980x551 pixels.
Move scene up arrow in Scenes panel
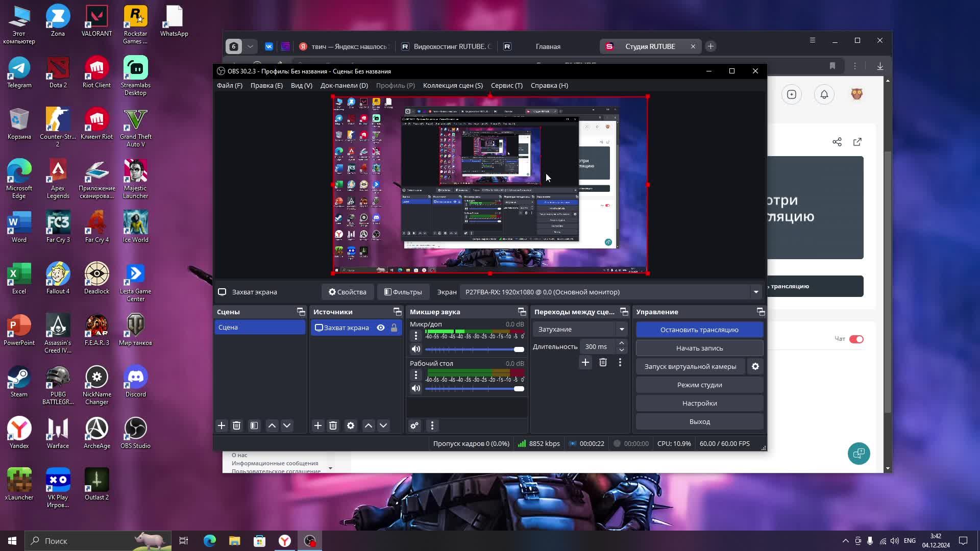272,425
